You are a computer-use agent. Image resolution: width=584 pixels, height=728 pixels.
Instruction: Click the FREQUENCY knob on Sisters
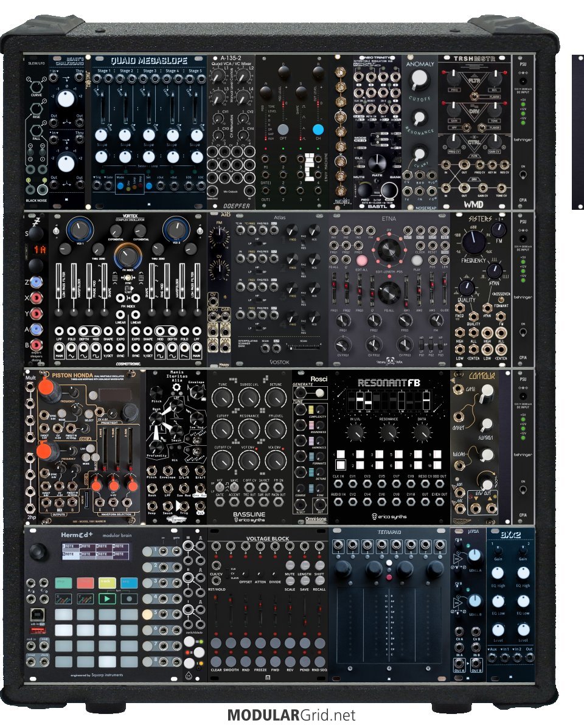(x=473, y=242)
